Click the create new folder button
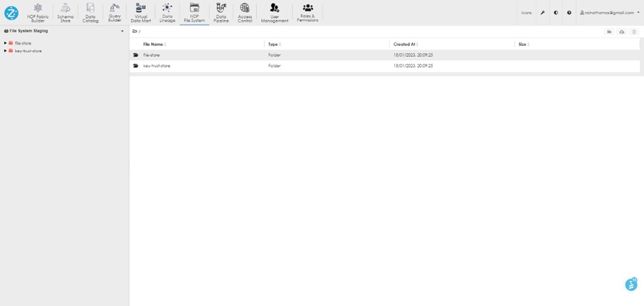This screenshot has height=306, width=644. pyautogui.click(x=608, y=32)
